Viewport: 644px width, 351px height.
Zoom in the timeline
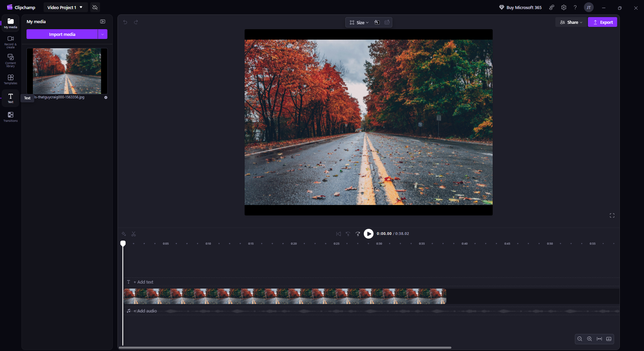click(589, 339)
